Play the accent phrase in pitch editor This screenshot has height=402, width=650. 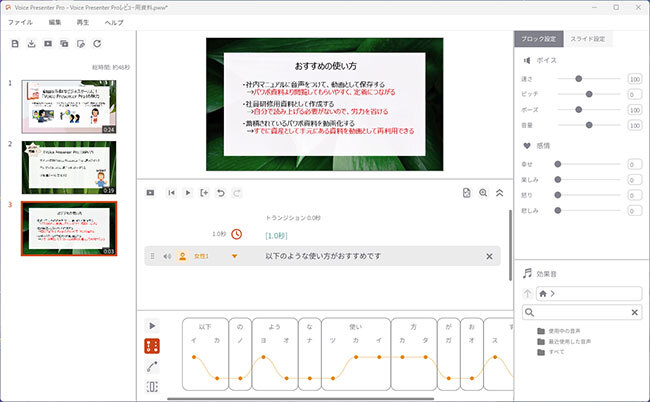tap(152, 326)
